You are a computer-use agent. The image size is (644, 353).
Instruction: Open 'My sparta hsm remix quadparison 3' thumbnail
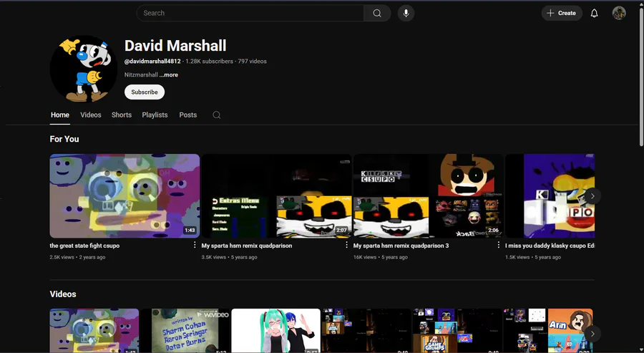[x=429, y=196]
